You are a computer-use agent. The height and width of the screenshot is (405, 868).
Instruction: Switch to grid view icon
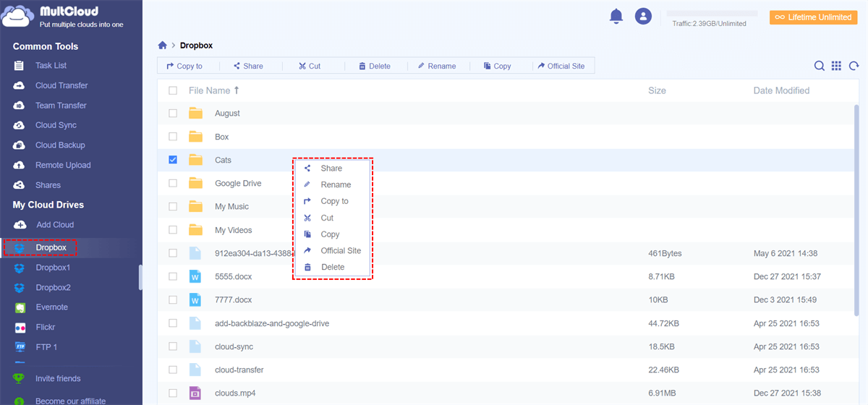pyautogui.click(x=836, y=66)
